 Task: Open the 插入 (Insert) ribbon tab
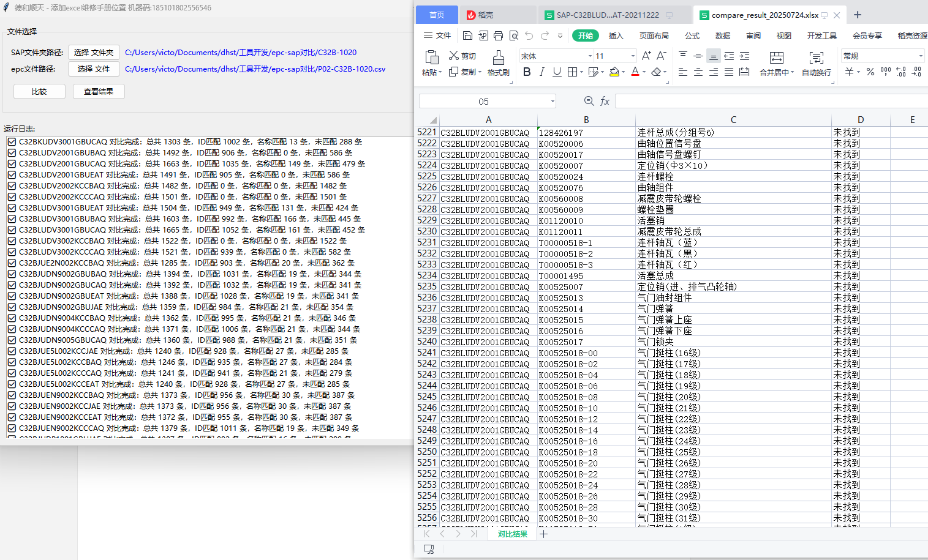tap(616, 35)
